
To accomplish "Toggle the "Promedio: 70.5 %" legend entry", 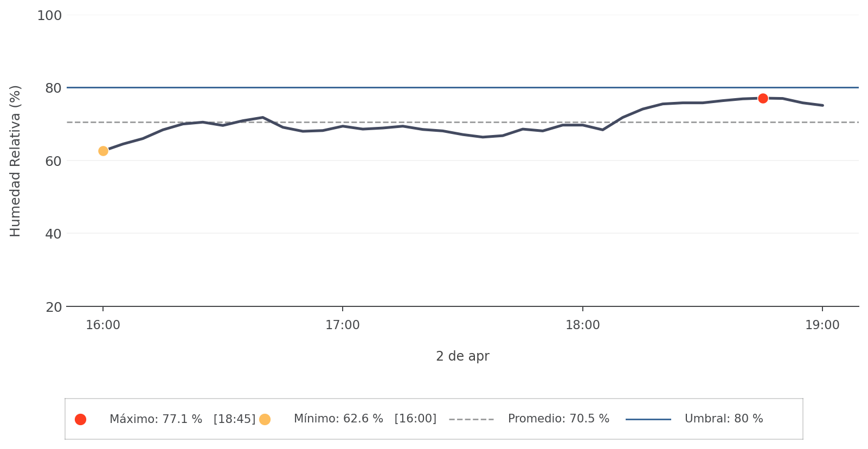I will click(x=558, y=419).
